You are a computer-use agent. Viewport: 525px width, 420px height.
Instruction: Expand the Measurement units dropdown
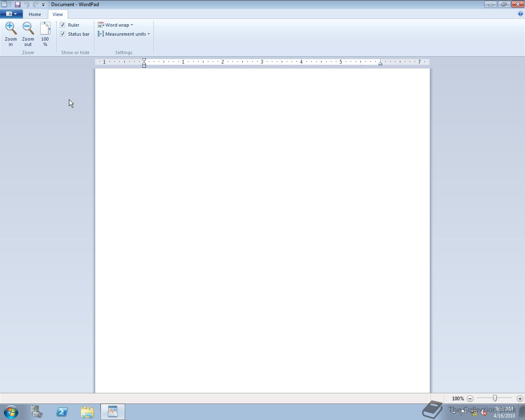[123, 34]
